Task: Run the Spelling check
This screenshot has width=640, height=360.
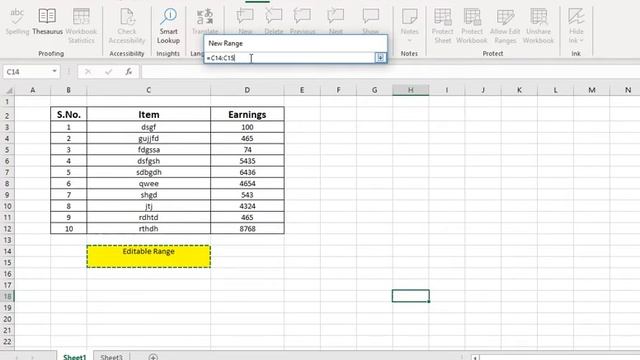Action: pyautogui.click(x=17, y=21)
